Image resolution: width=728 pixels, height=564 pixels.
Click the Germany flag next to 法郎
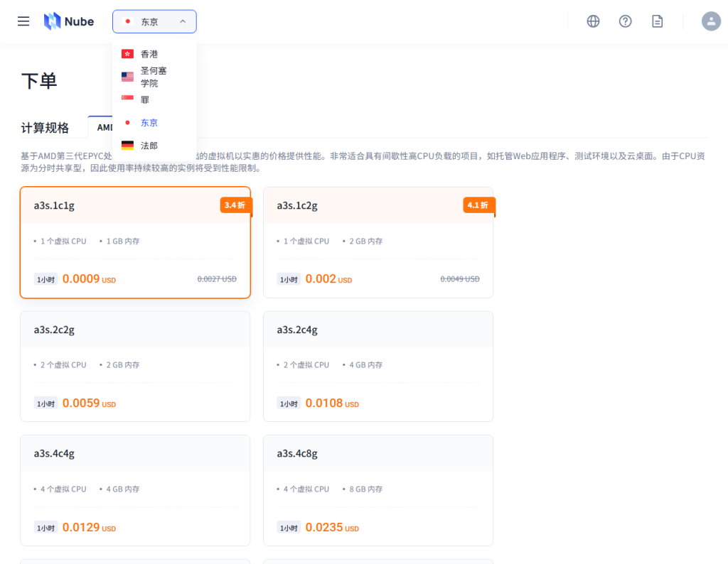[127, 145]
